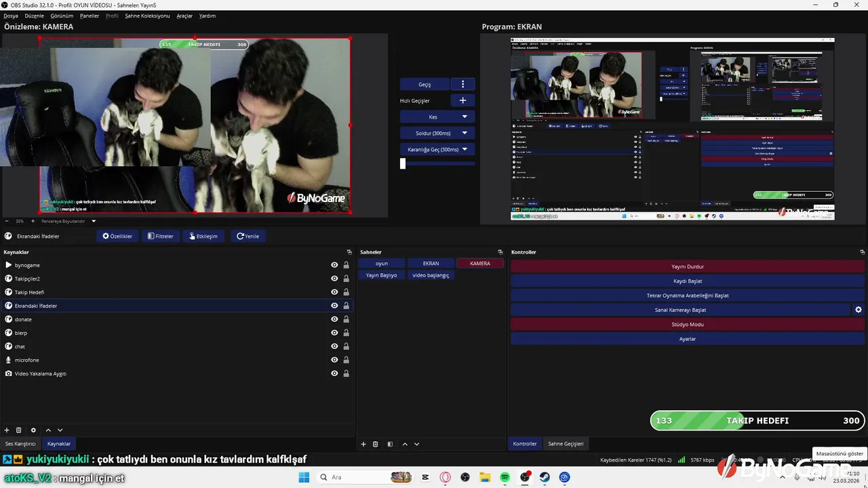Screen dimensions: 868x488
Task: Click the Yayını Durdur button
Action: click(688, 266)
